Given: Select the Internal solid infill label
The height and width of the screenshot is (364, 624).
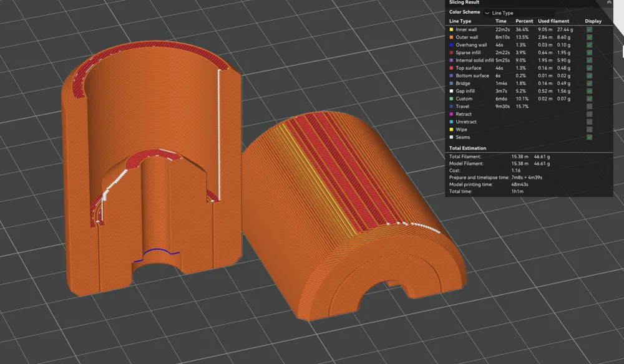Looking at the screenshot, I should (x=474, y=60).
